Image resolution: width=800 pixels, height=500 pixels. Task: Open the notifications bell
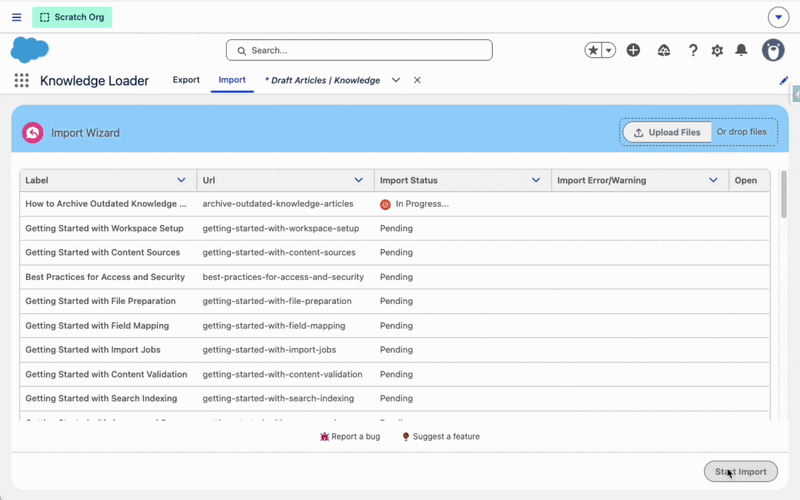pos(741,50)
